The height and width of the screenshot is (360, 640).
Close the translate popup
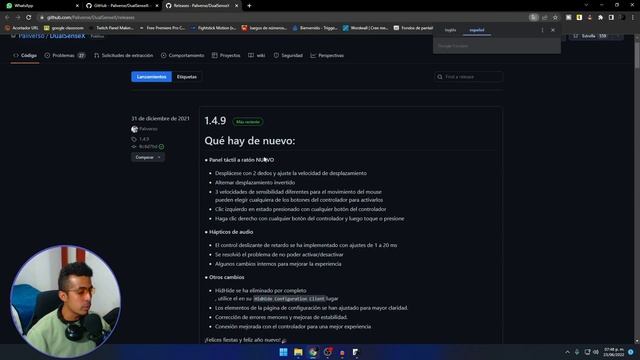pyautogui.click(x=553, y=30)
